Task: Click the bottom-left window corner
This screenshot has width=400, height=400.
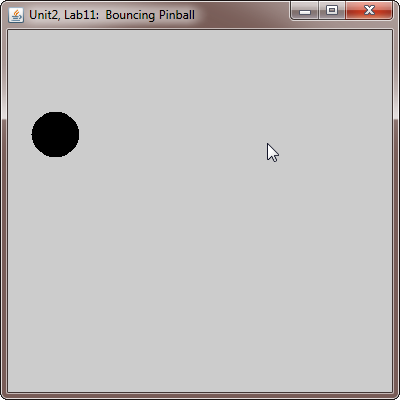Action: [x=4, y=396]
